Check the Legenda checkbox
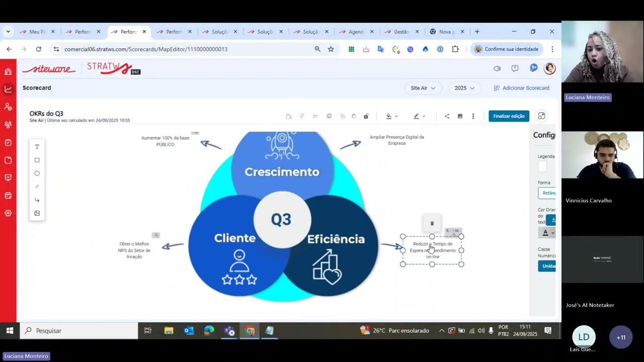644x362 pixels. [x=542, y=166]
